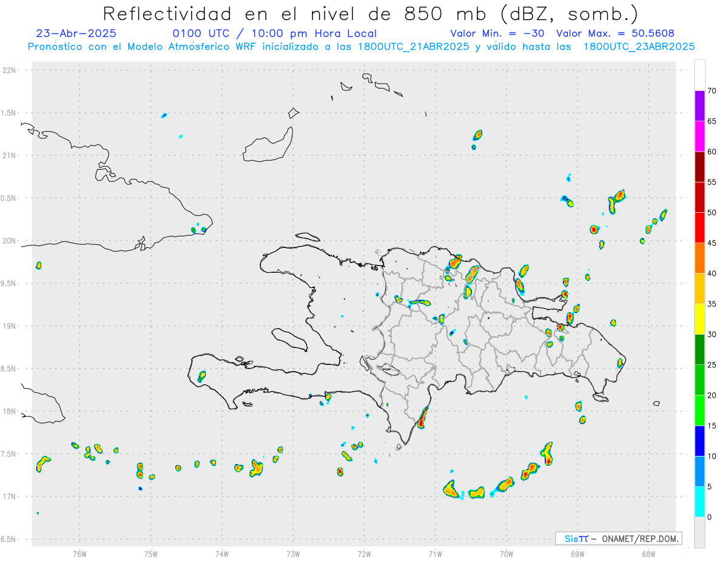The width and height of the screenshot is (728, 562).
Task: Click the WRF forecast subtitle line 'Pronóstico con el Modelo'
Action: [361, 47]
